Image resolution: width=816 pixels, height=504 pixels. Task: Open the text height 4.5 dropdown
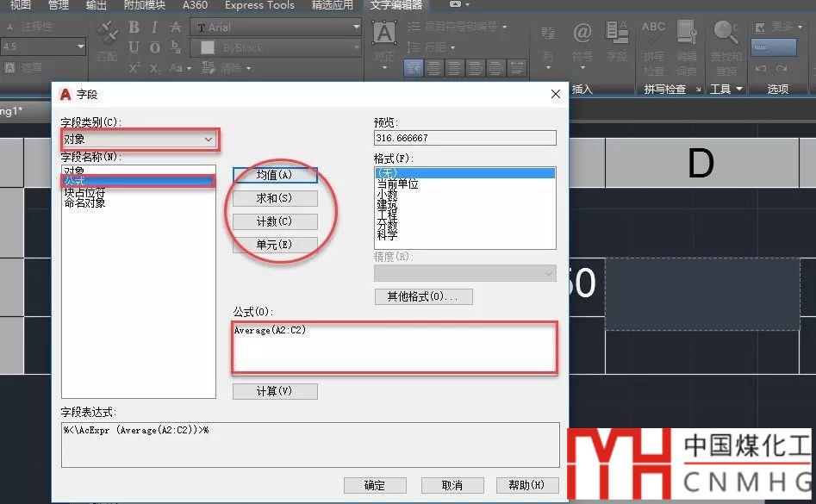click(81, 47)
